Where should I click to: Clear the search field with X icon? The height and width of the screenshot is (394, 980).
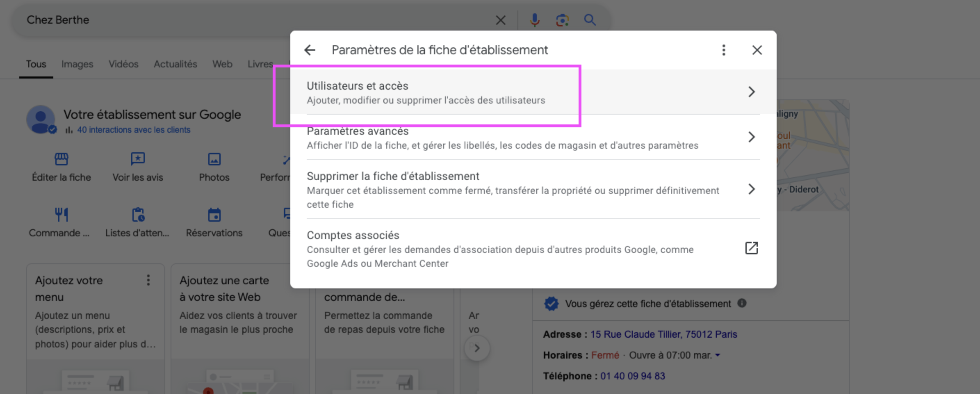501,20
